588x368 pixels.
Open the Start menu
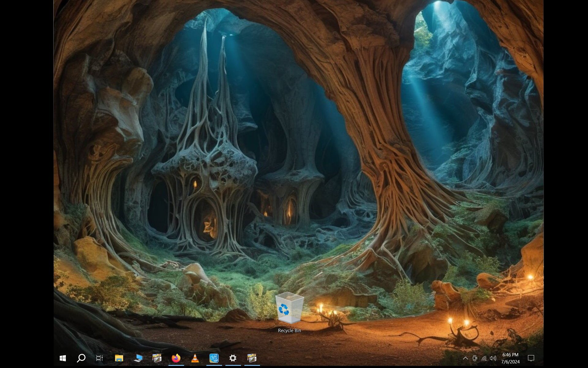click(63, 358)
